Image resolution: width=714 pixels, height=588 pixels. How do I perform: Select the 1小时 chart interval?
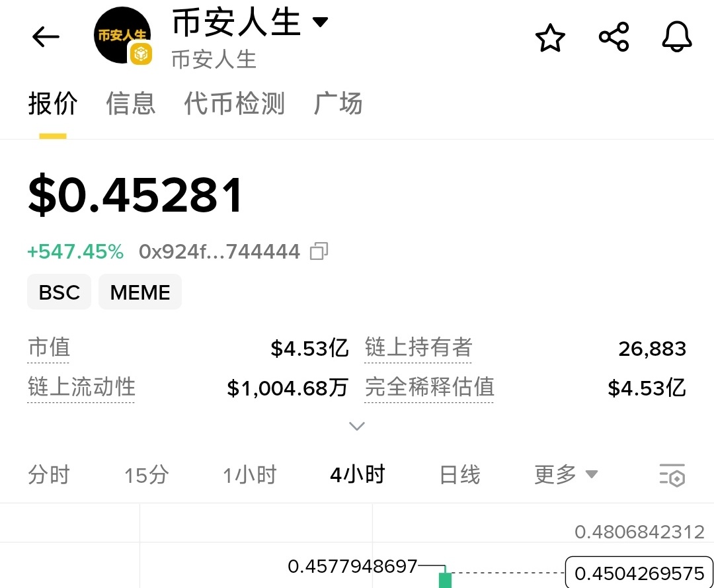tap(249, 475)
